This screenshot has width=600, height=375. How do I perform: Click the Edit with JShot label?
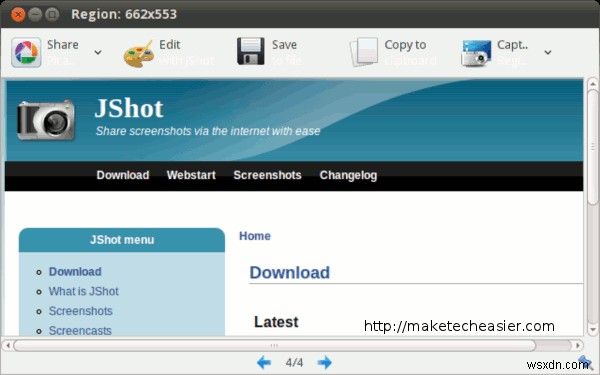tap(186, 52)
